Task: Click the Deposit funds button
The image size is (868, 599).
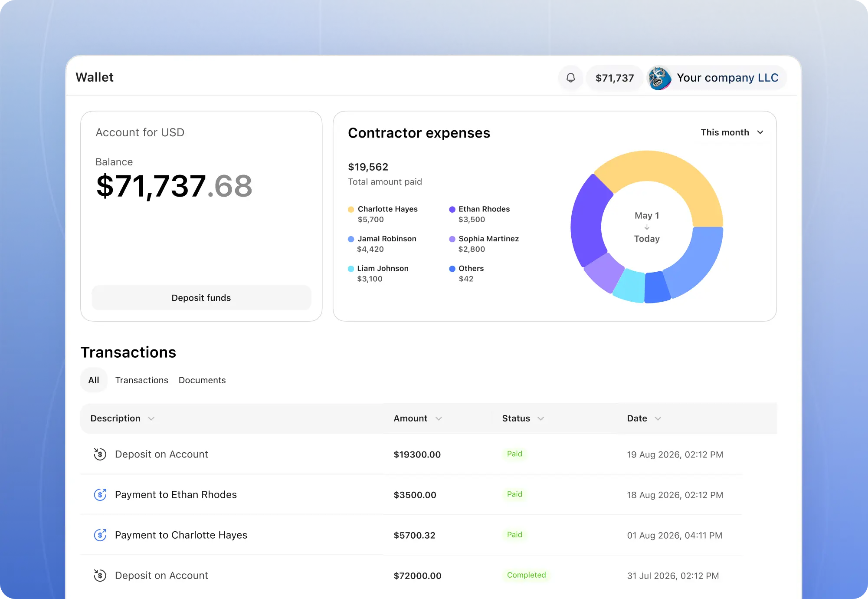Action: [x=201, y=298]
